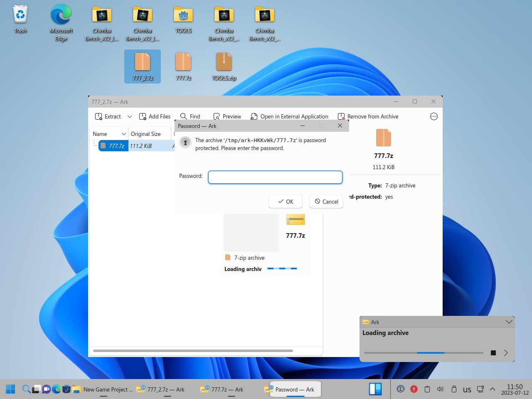Confirm the password with OK
532x399 pixels.
coord(286,202)
